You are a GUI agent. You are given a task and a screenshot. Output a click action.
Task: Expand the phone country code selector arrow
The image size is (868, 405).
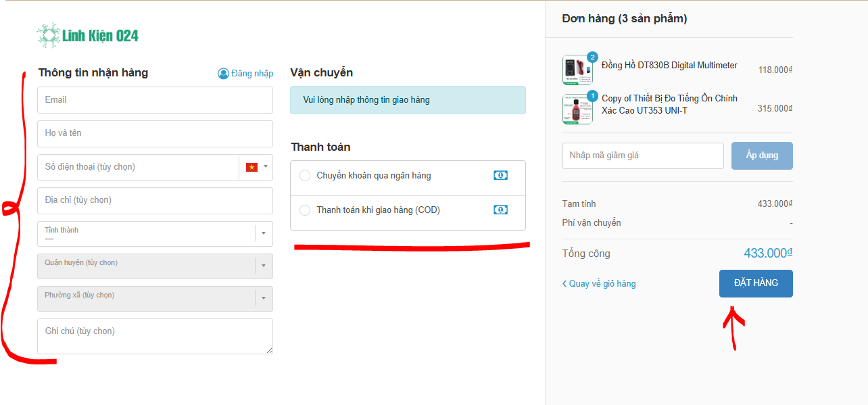click(x=266, y=167)
